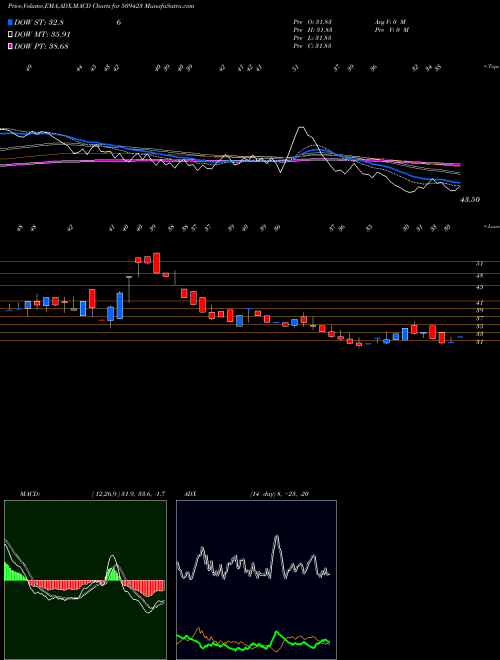The width and height of the screenshot is (500, 660).
Task: Click the tallest red candlestick at the price peak
Action: point(157,263)
